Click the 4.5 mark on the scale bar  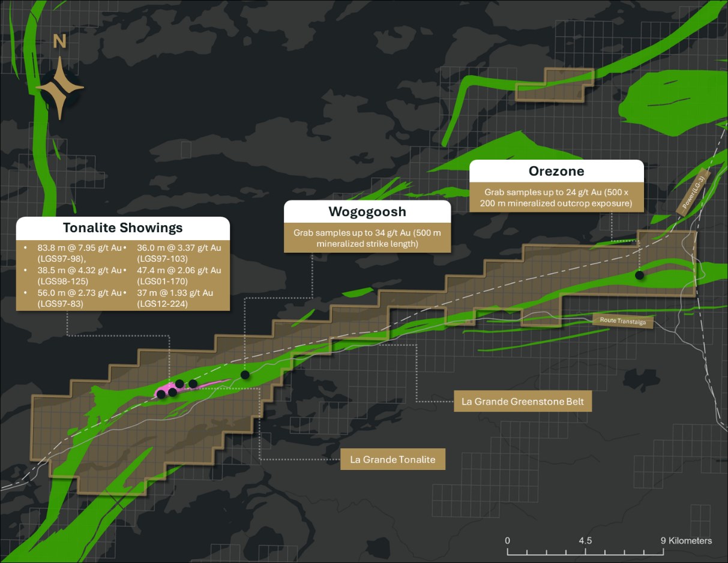click(x=585, y=541)
